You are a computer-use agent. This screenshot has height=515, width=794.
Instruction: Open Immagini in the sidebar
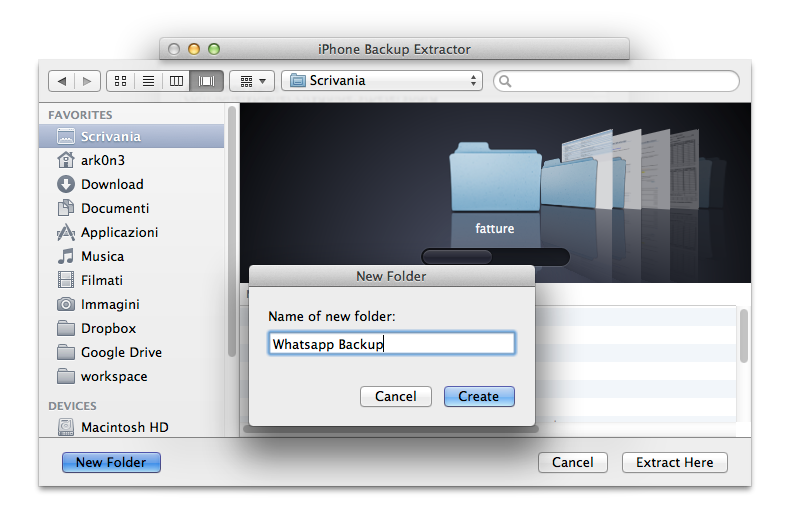(x=132, y=304)
